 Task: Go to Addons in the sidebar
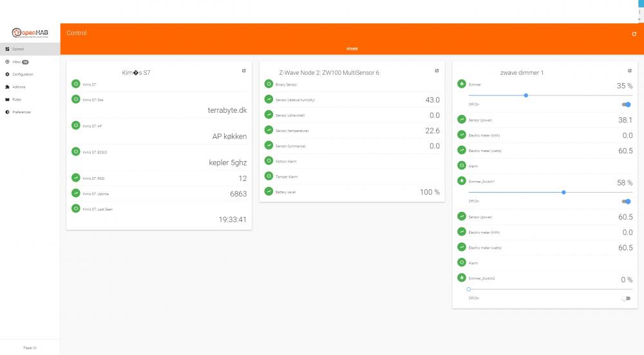pyautogui.click(x=18, y=87)
